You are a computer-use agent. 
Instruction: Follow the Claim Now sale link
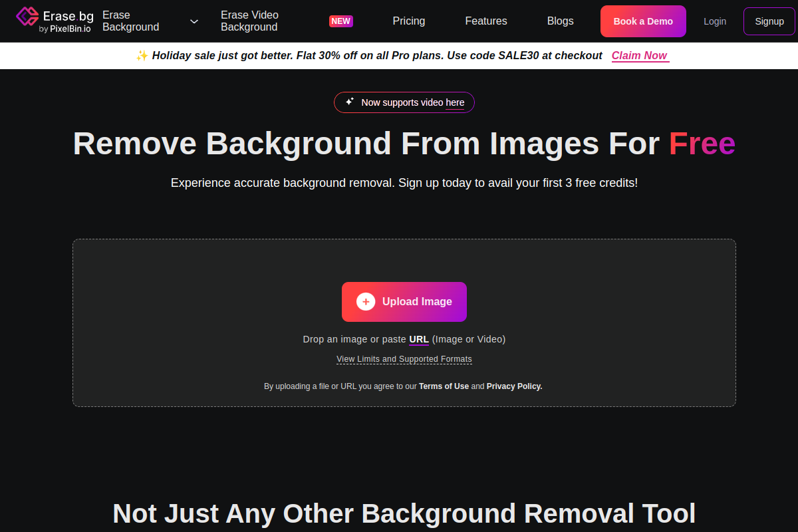click(x=639, y=56)
